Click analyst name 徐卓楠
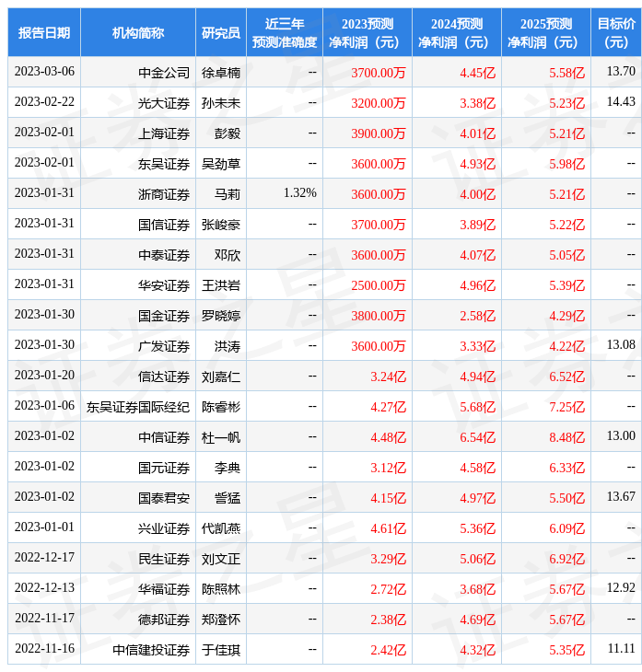Viewport: 642px width, 672px height. 221,73
